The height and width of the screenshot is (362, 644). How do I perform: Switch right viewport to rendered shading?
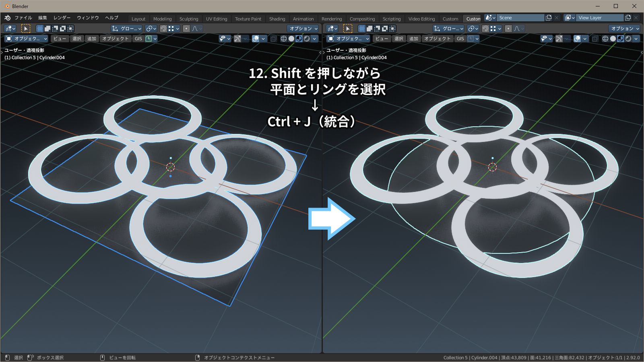click(x=629, y=39)
